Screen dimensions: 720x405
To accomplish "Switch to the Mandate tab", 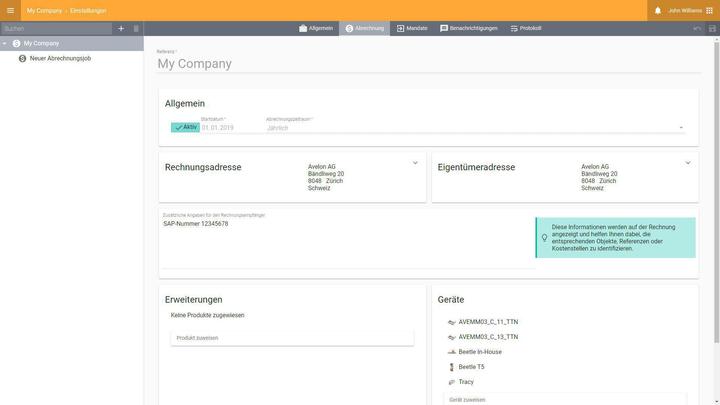I will pyautogui.click(x=412, y=28).
